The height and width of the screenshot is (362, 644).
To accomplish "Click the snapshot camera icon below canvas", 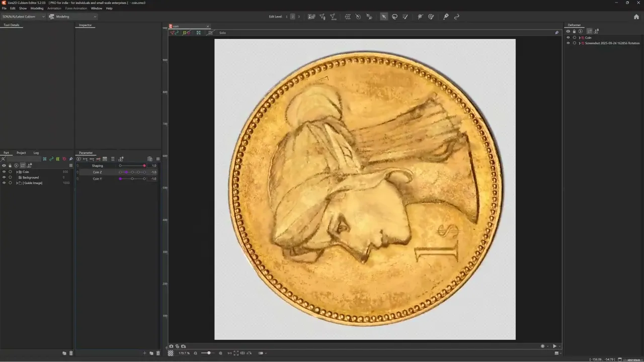I will pos(171,346).
